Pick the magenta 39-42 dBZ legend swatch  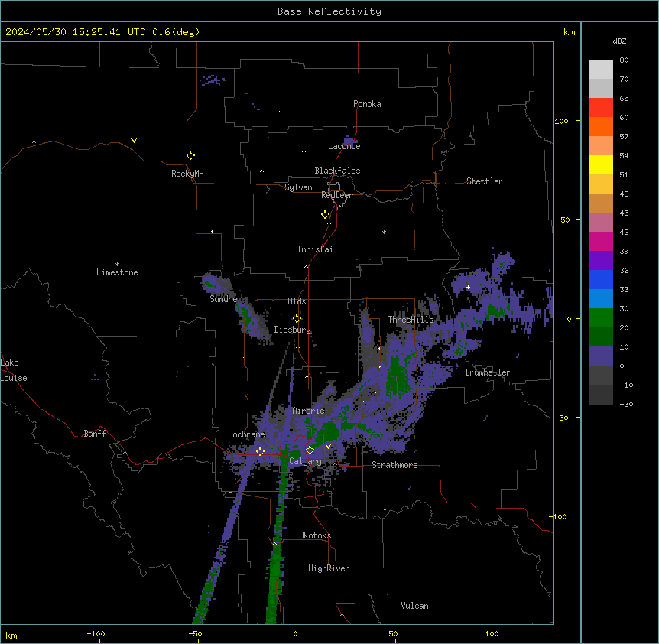click(601, 241)
